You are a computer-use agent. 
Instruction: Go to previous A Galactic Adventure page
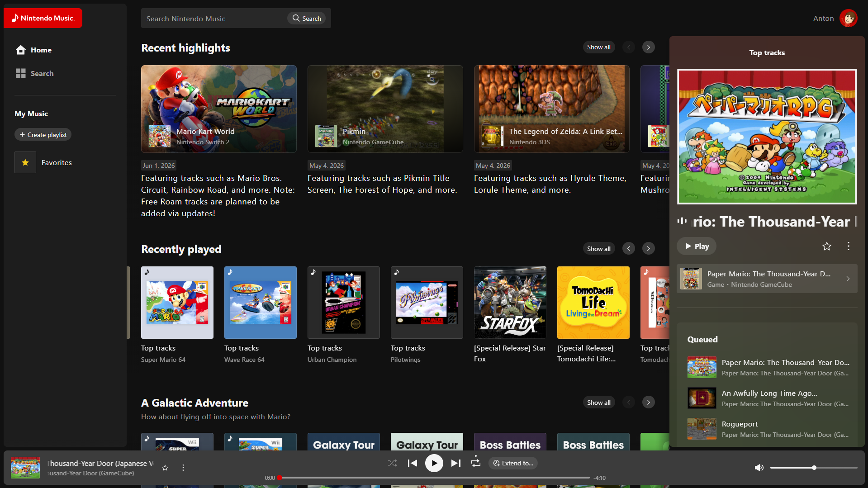[628, 403]
